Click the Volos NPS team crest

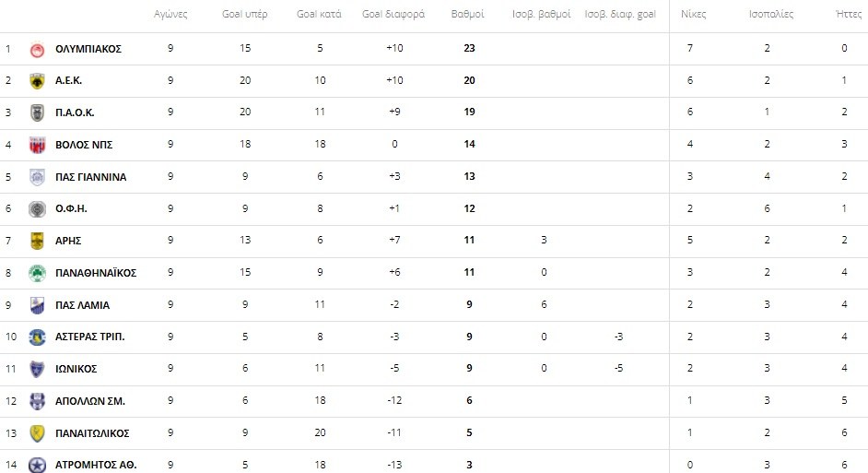(x=37, y=145)
